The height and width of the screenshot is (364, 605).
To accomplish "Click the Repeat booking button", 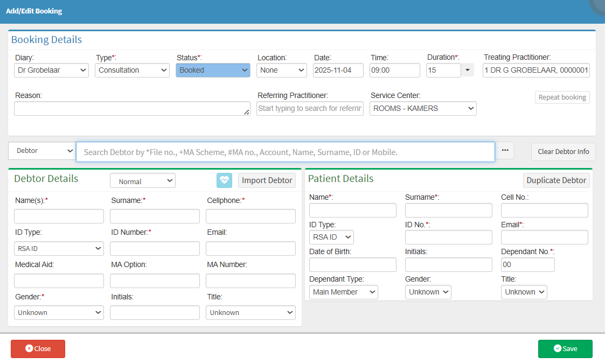I will 562,97.
